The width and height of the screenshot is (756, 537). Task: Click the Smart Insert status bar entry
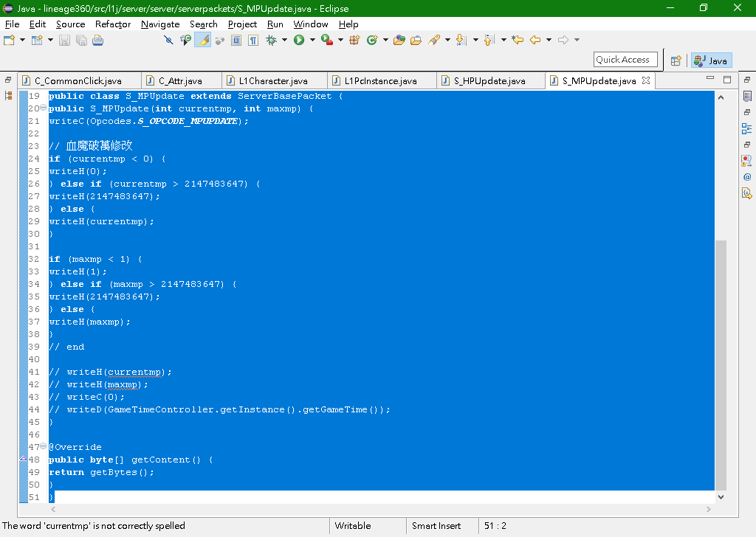click(x=436, y=526)
